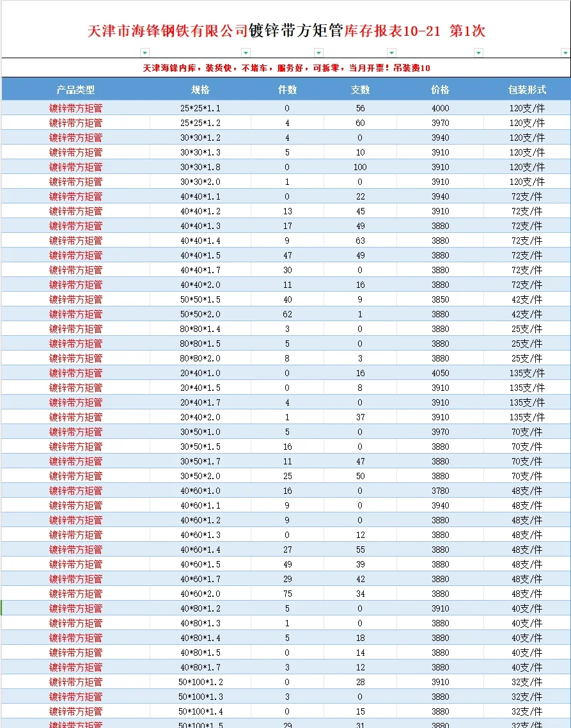Select the price cell 3850
Screen dimensions: 571x728
440,299
